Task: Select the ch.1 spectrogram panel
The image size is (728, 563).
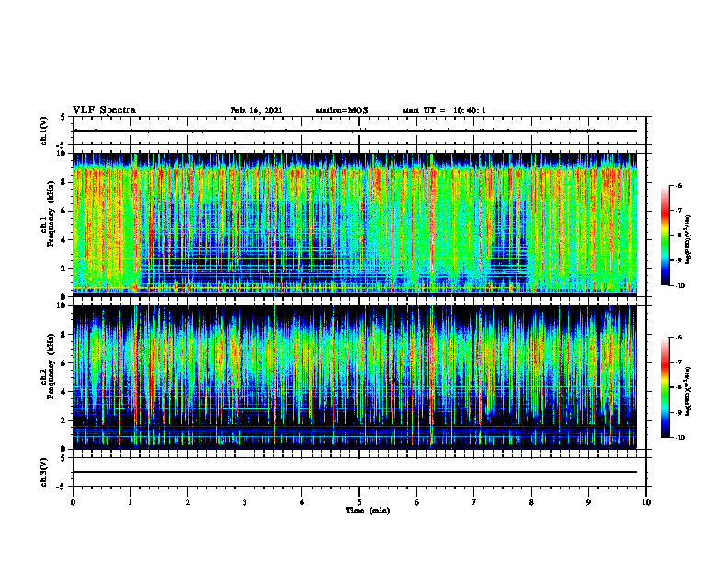Action: [x=355, y=224]
